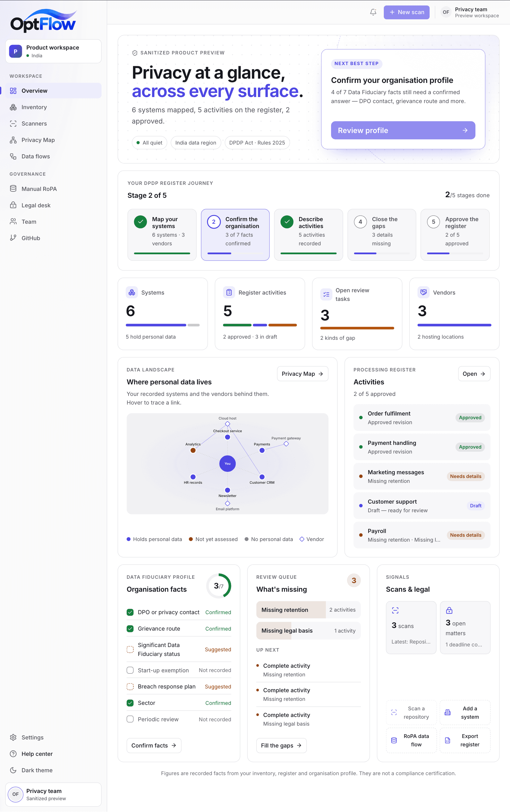Viewport: 510px width, 812px height.
Task: Open the Product workspace switcher
Action: coord(53,51)
